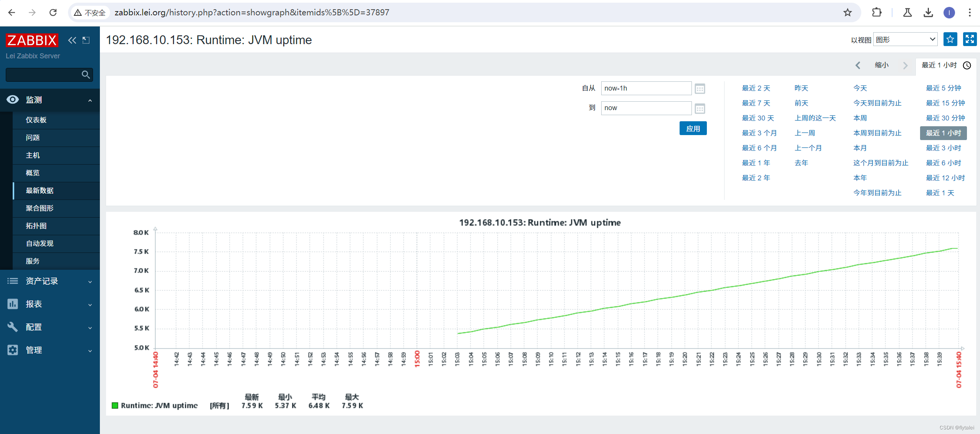The height and width of the screenshot is (434, 980).
Task: Click the 自从 now-1h input field
Action: [x=646, y=88]
